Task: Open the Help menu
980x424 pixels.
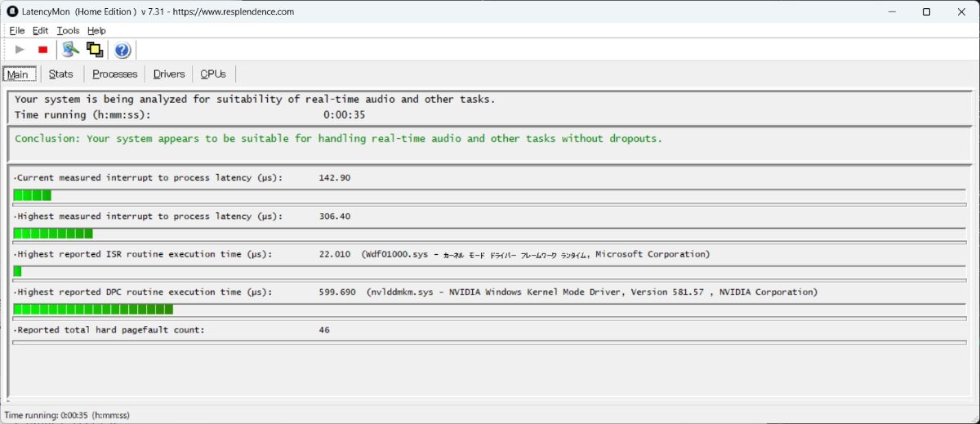Action: [x=96, y=30]
